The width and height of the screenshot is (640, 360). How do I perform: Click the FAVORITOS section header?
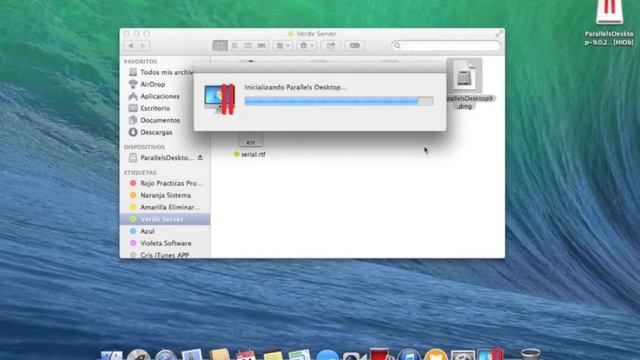click(x=140, y=61)
